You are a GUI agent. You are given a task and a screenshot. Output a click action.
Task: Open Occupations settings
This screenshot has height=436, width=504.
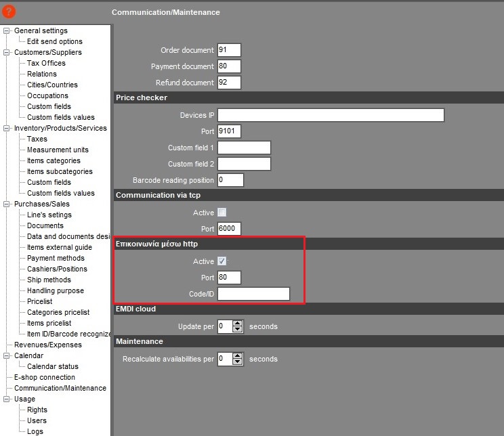[47, 95]
